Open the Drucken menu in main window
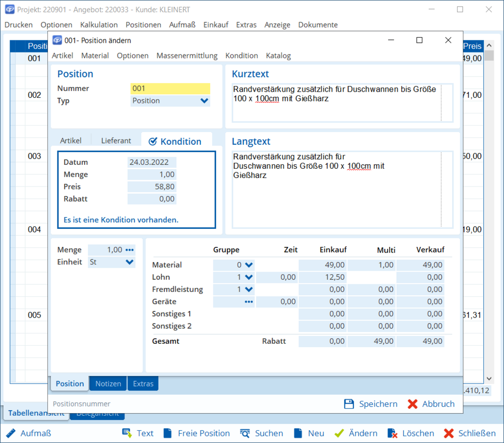The image size is (504, 443). [x=19, y=25]
